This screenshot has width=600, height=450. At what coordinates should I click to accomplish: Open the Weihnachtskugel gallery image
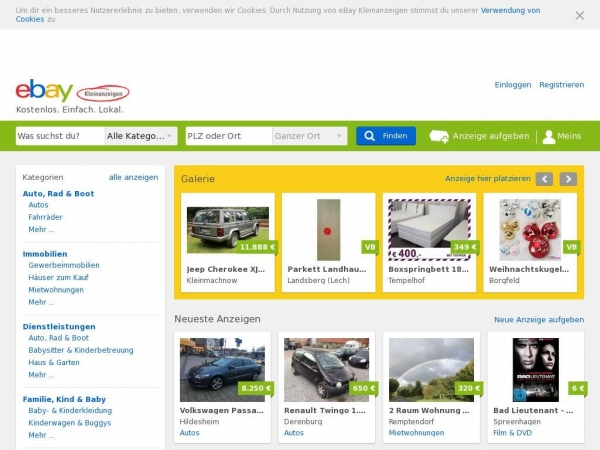530,230
